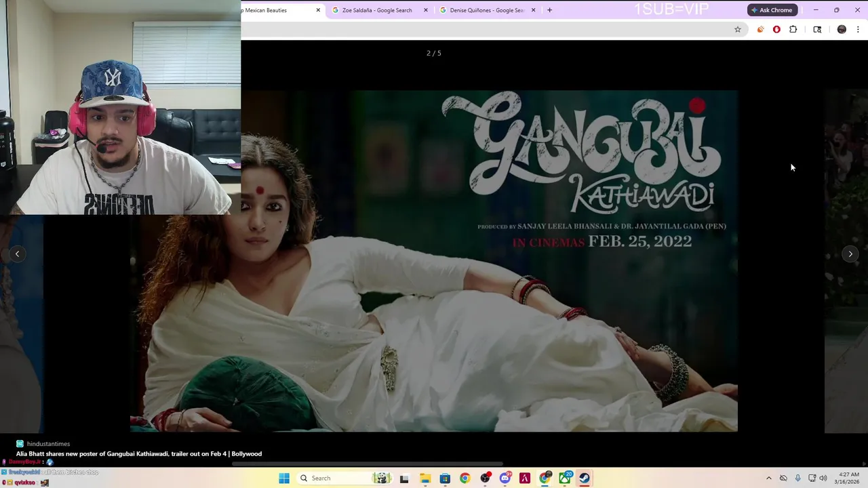This screenshot has height=488, width=868.
Task: Open the Extensions puzzle icon menu
Action: click(793, 29)
